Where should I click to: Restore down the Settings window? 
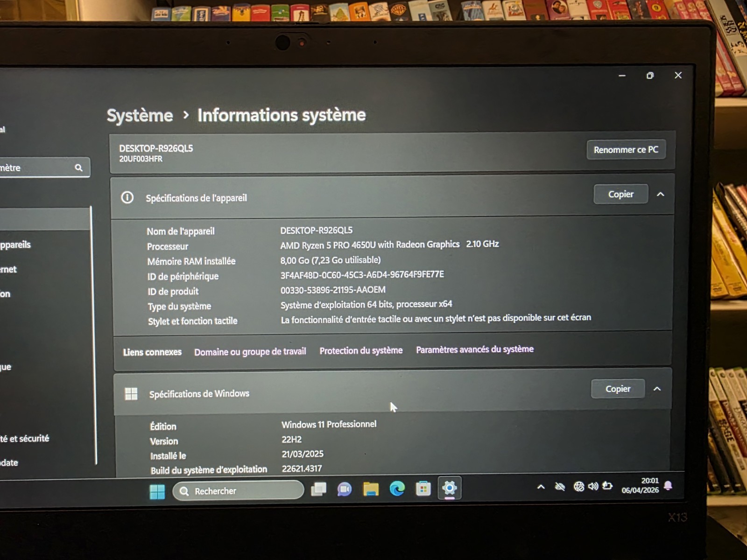(650, 76)
